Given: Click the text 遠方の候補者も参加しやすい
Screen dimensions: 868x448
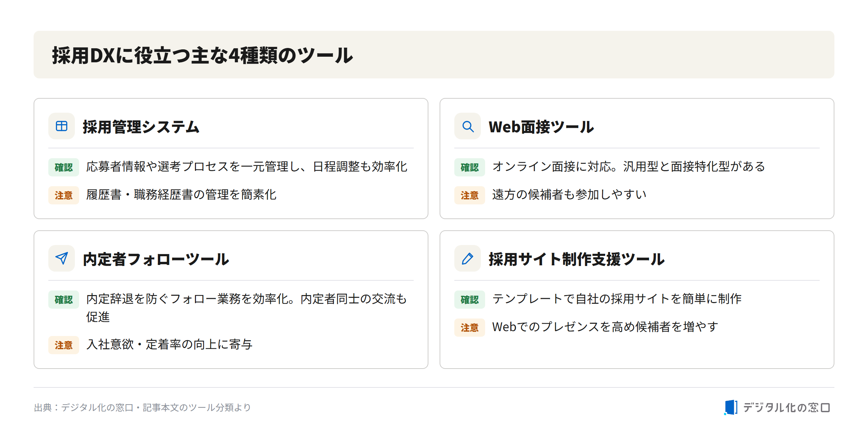Looking at the screenshot, I should pos(569,195).
